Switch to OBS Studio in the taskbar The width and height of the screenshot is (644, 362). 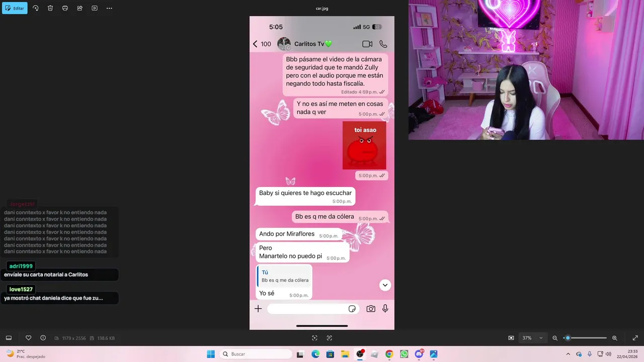click(360, 354)
